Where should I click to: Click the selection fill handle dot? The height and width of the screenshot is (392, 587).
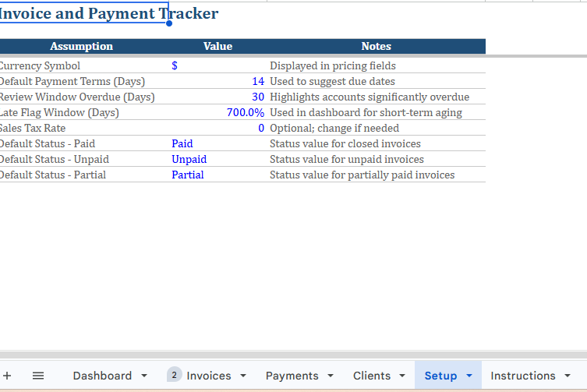click(169, 23)
